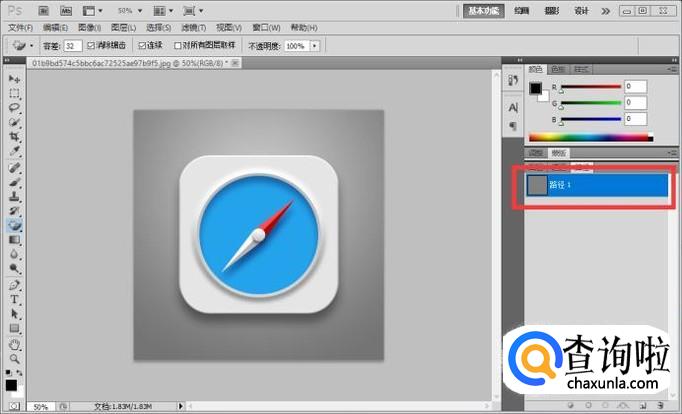The image size is (682, 414).
Task: Switch to the 绘画 workspace
Action: point(522,11)
